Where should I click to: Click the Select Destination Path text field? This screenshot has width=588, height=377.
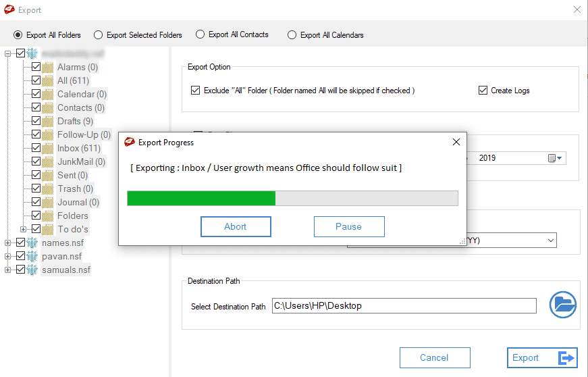(404, 306)
